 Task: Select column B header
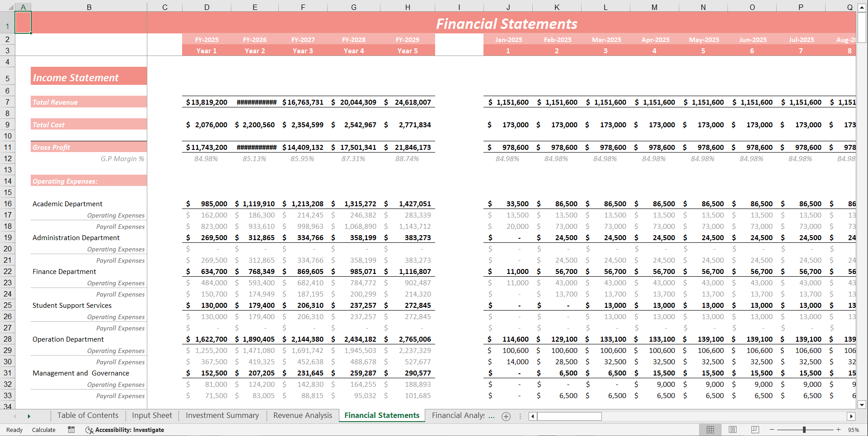point(89,7)
